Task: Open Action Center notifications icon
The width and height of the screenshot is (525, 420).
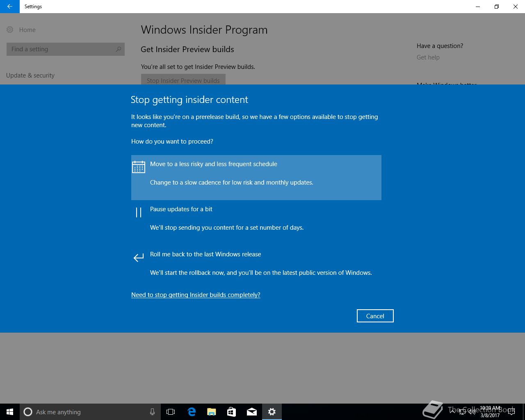Action: 511,412
